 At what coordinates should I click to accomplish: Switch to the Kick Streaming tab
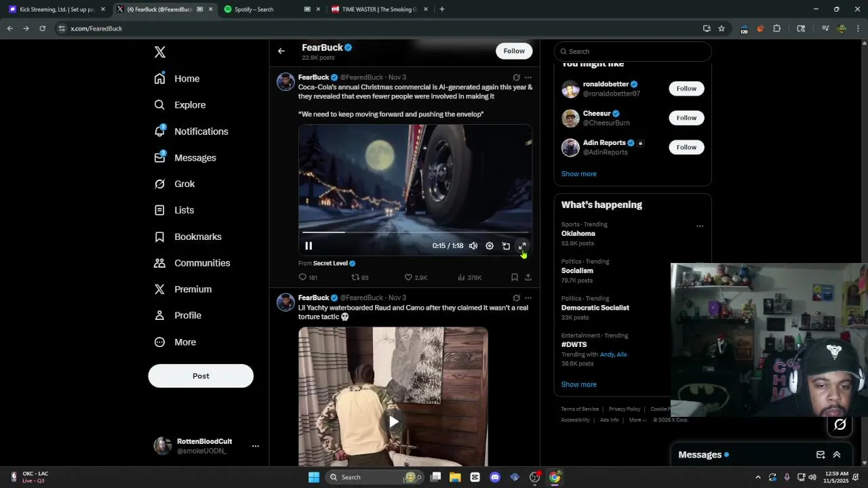[57, 9]
